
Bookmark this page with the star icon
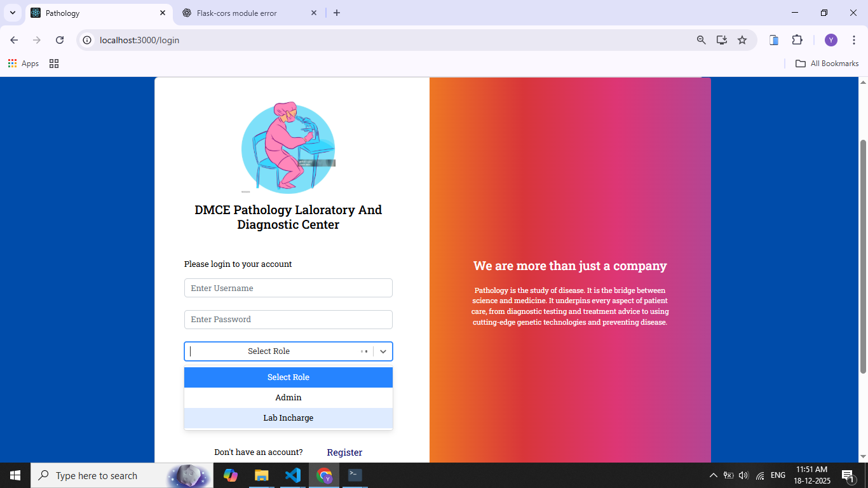tap(742, 40)
